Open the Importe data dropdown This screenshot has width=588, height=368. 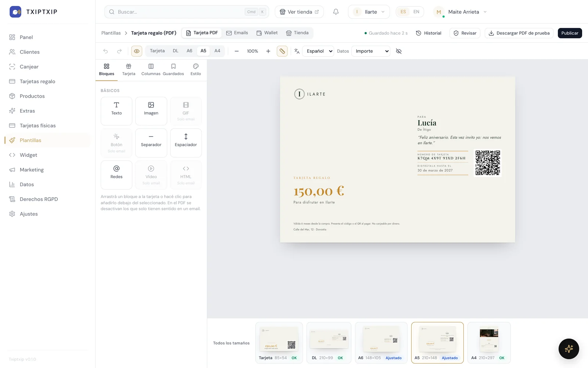coord(371,51)
